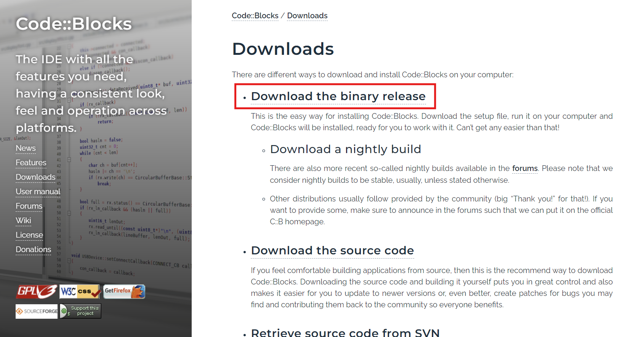Select Downloads in the sidebar menu
The image size is (644, 337).
(x=35, y=177)
